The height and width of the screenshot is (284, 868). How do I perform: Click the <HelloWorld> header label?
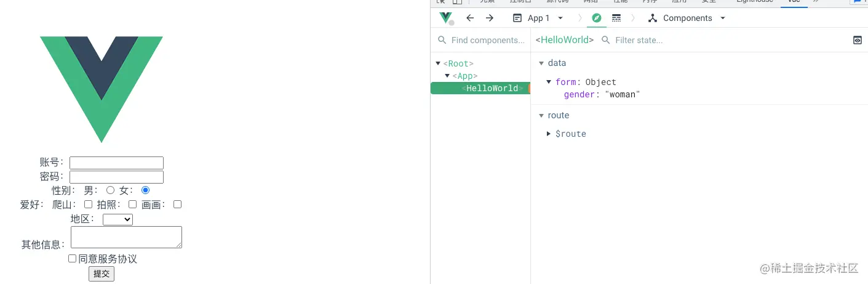pos(565,40)
